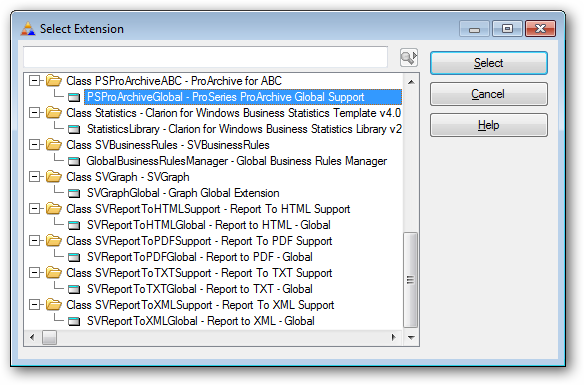This screenshot has width=584, height=385.
Task: Click folder icon of Class SVReportToTXTSupport
Action: point(54,273)
